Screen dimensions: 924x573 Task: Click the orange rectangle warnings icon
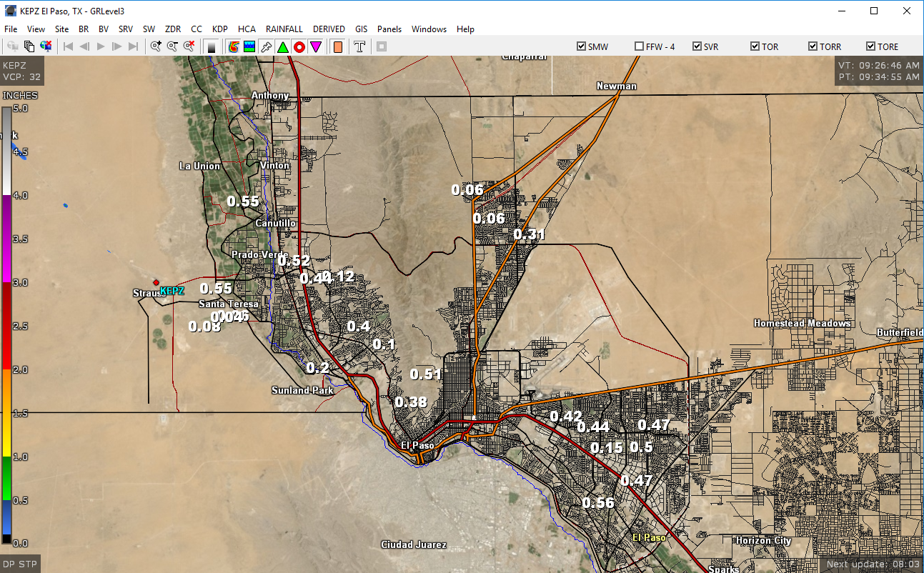(x=338, y=46)
